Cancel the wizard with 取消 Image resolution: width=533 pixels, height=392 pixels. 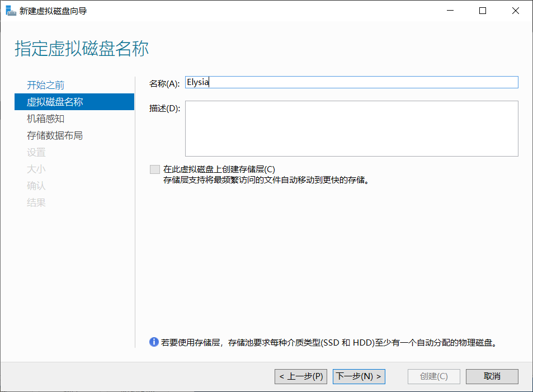pos(492,376)
